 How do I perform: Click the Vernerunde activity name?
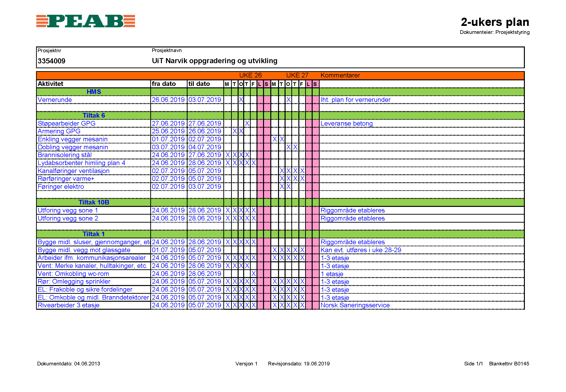[x=54, y=100]
